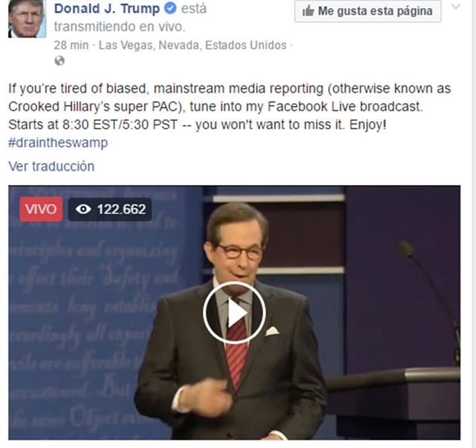The height and width of the screenshot is (448, 476).
Task: Click the '28 min' post timestamp
Action: pos(71,45)
